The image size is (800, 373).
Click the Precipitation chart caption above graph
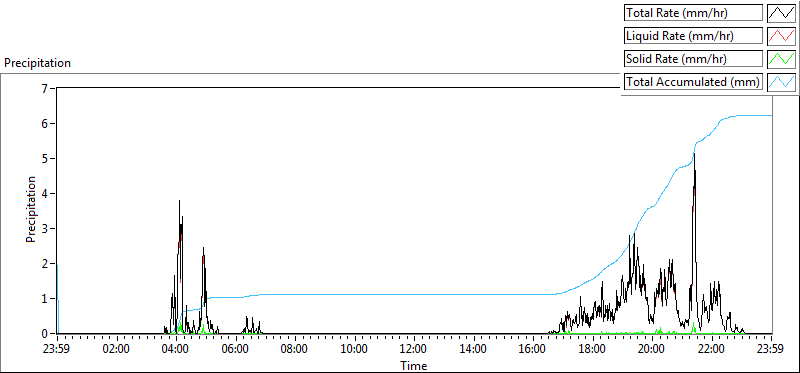[37, 63]
